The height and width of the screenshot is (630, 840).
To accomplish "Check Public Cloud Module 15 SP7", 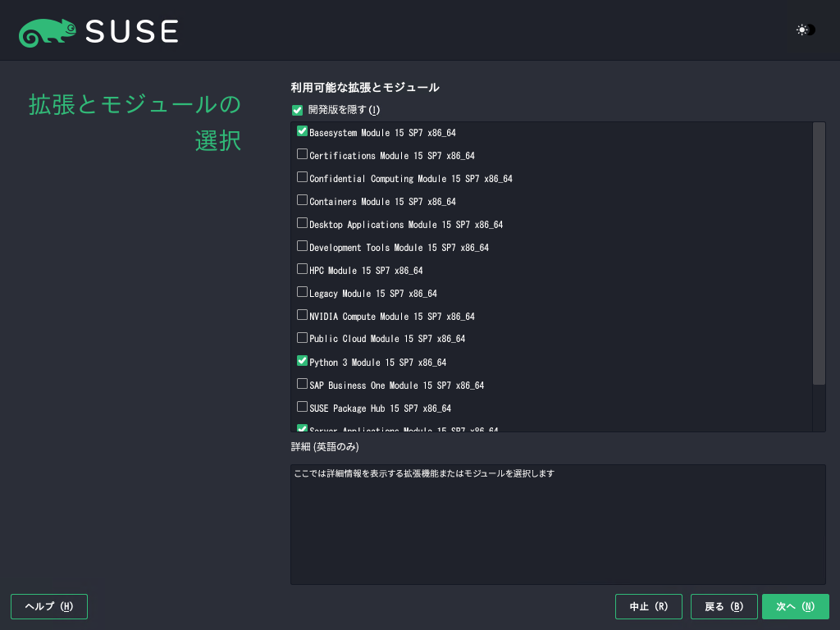I will click(x=303, y=338).
